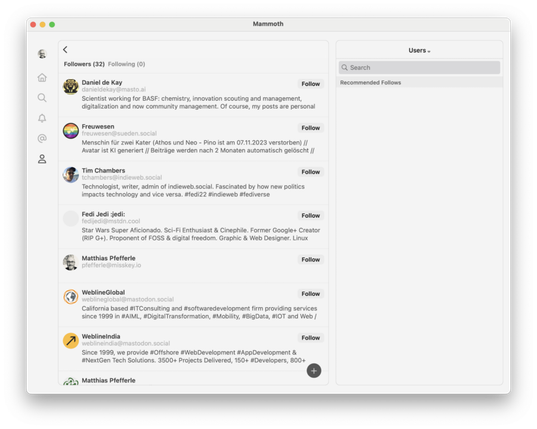Click the Search input field
Viewport: 537px width, 429px height.
click(x=419, y=67)
